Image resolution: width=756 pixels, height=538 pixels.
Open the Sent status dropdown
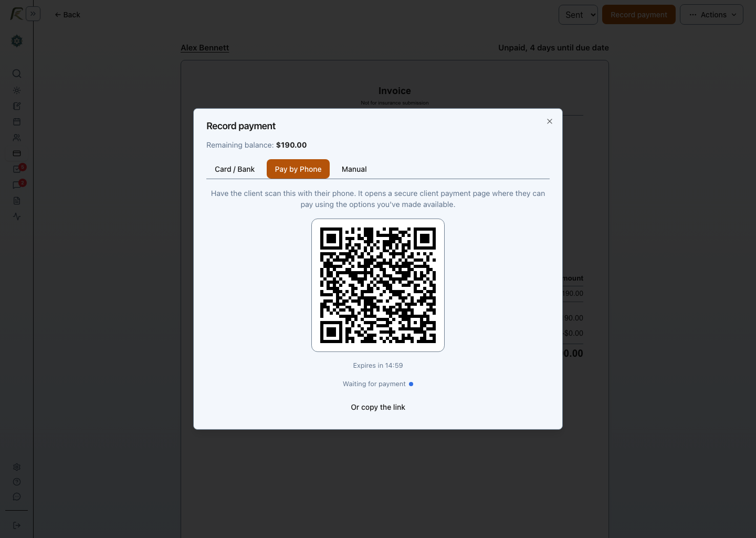[x=578, y=15]
